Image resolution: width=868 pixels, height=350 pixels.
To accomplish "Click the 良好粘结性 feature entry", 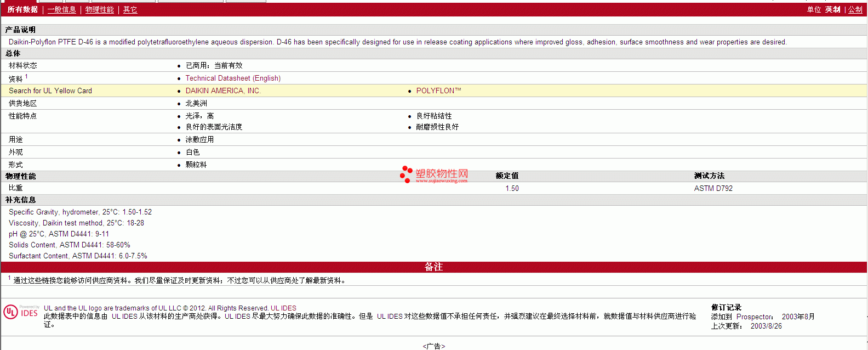I will [434, 116].
